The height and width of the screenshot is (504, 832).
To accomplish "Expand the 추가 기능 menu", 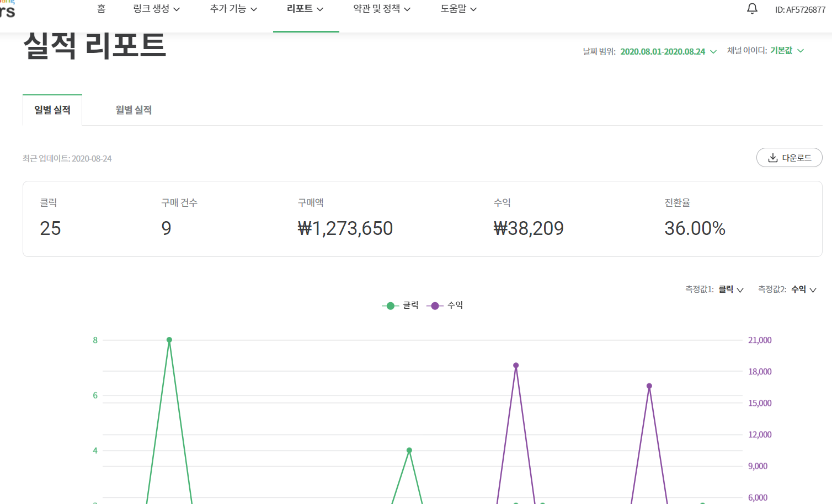I will coord(233,9).
